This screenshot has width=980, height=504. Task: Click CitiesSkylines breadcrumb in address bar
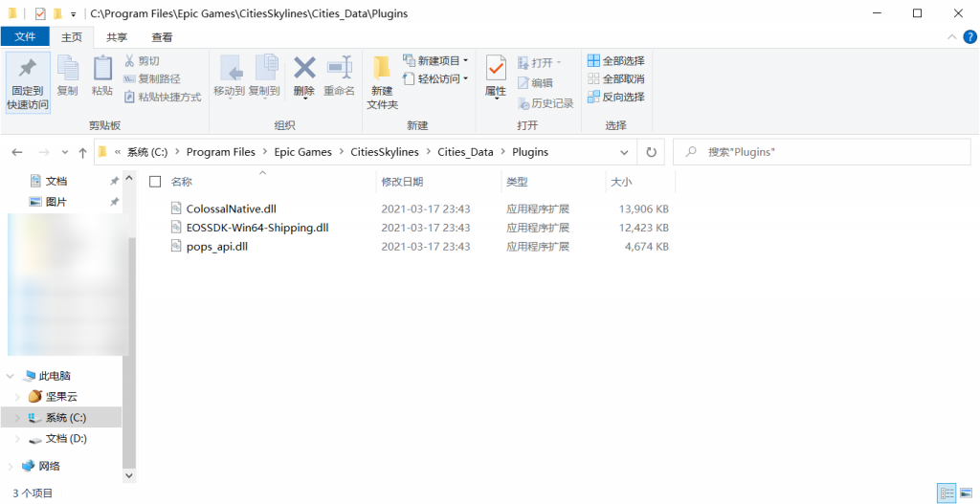tap(385, 152)
